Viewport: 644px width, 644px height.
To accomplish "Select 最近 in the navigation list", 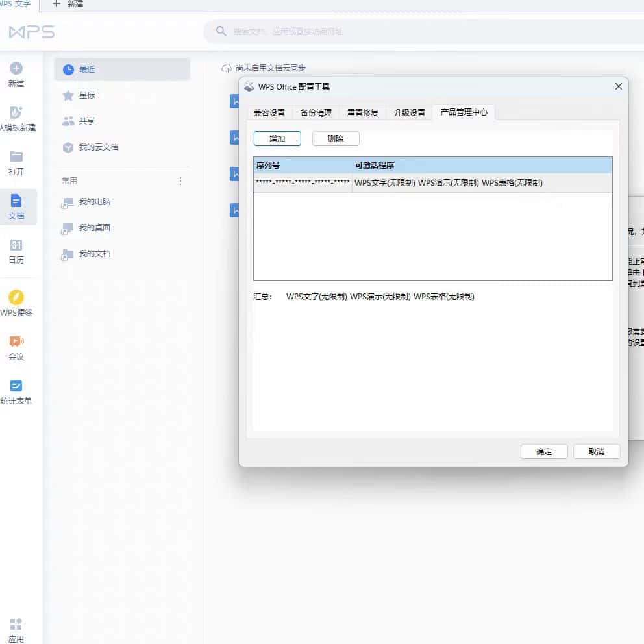I will (x=122, y=69).
